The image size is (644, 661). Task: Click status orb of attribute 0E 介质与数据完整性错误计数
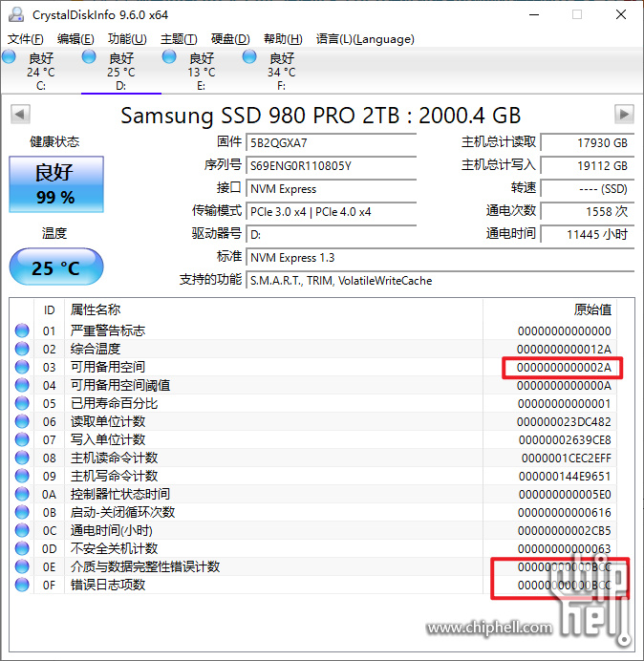tap(22, 566)
